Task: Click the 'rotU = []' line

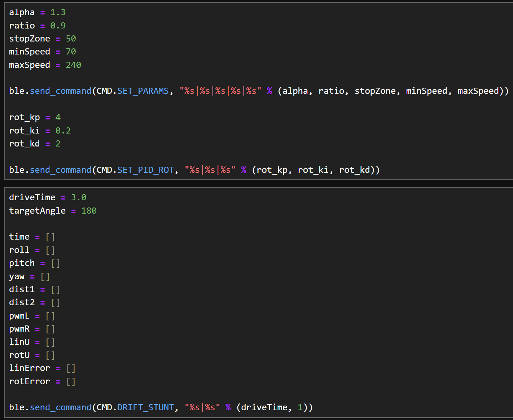Action: pyautogui.click(x=32, y=355)
